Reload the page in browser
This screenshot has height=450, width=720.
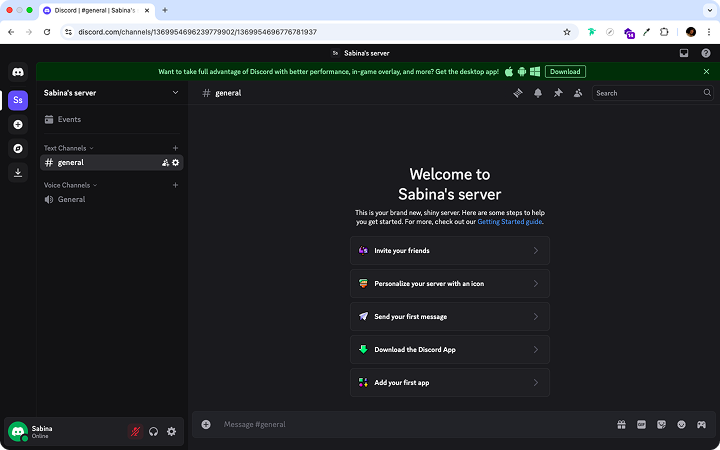tap(47, 32)
